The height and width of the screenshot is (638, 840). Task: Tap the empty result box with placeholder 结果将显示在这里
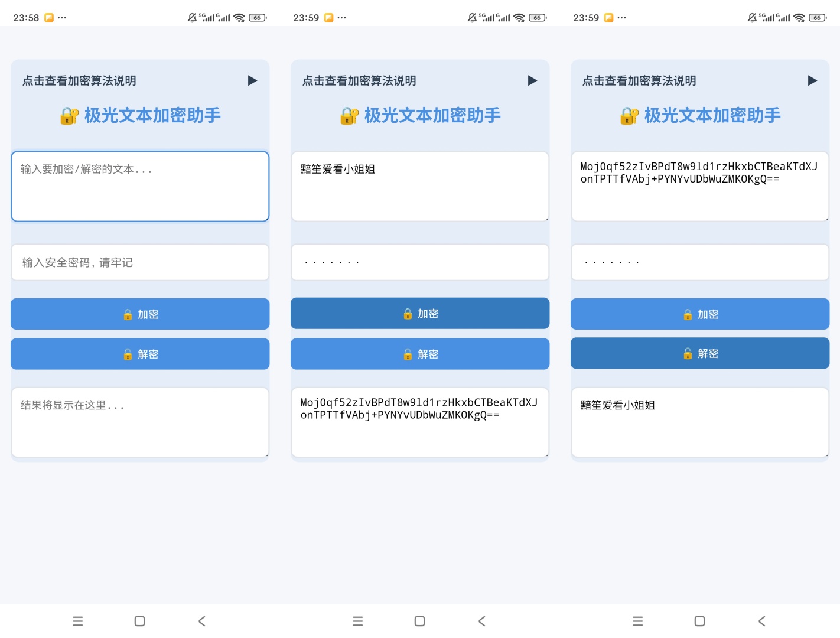[140, 422]
